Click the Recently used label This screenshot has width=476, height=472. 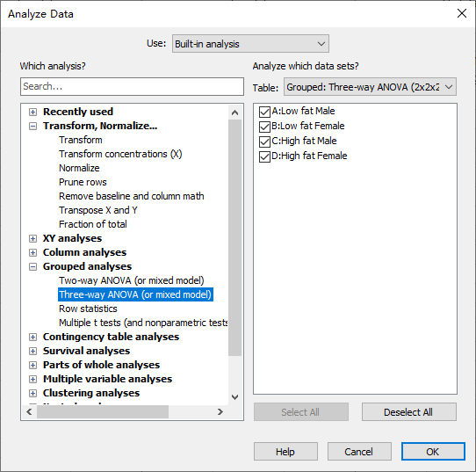coord(78,112)
